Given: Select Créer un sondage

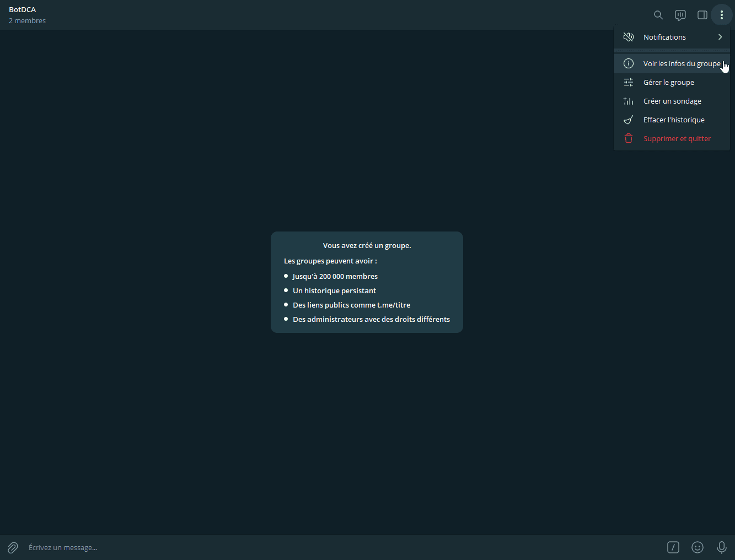Looking at the screenshot, I should coord(672,101).
